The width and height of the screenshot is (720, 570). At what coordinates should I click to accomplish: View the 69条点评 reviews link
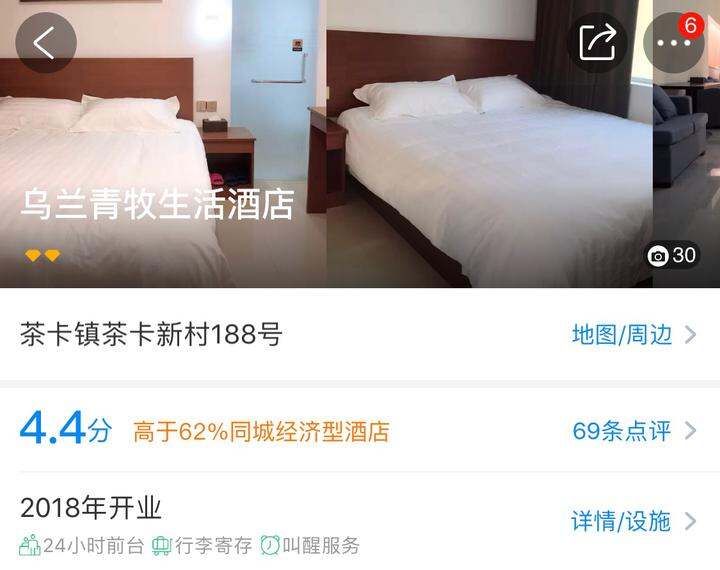point(622,431)
